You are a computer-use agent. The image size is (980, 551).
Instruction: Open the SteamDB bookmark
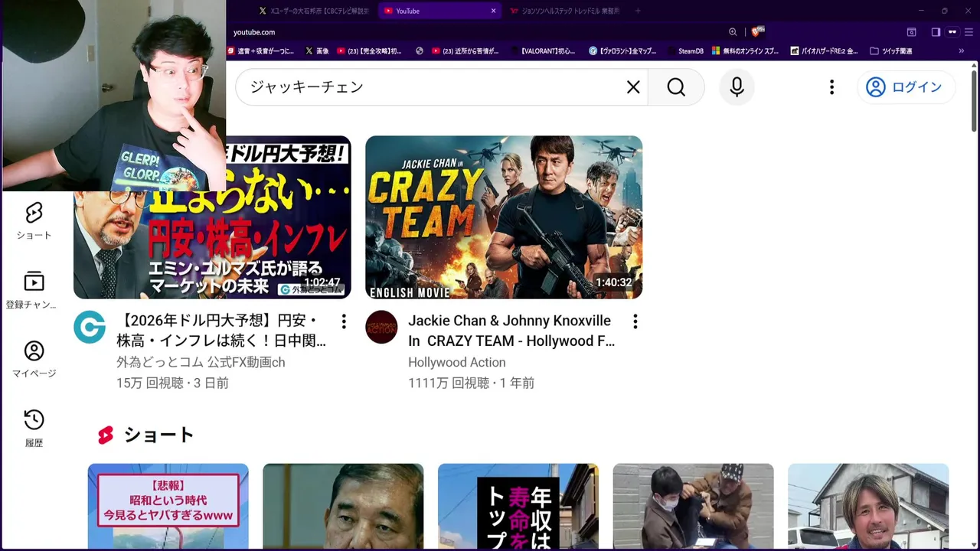(685, 51)
